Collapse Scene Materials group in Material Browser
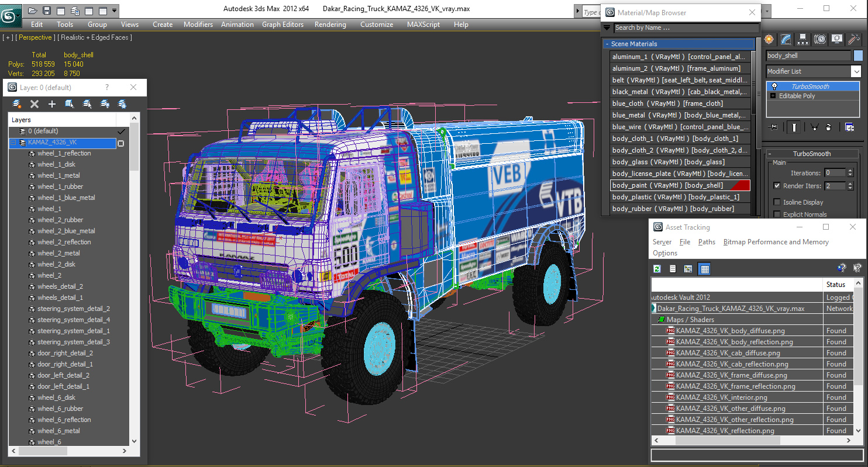868x467 pixels. pyautogui.click(x=607, y=44)
